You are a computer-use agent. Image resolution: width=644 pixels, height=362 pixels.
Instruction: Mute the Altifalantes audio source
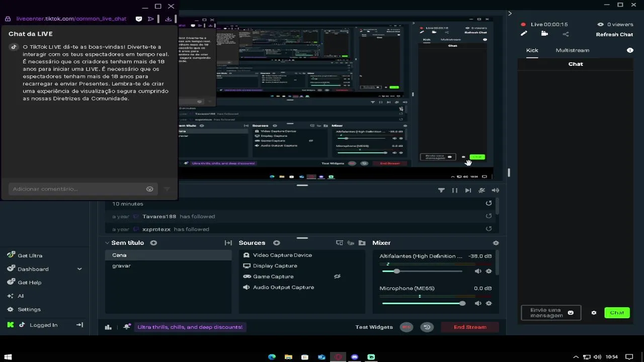[478, 271]
